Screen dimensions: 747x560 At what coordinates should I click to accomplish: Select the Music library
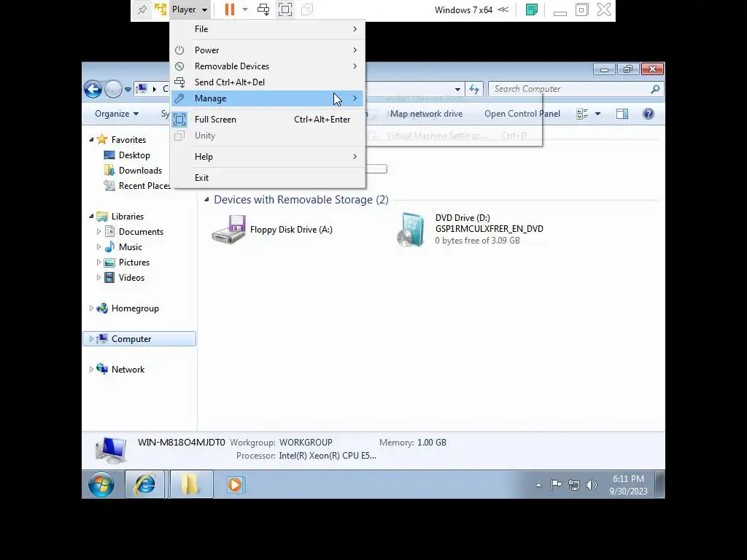[x=130, y=247]
